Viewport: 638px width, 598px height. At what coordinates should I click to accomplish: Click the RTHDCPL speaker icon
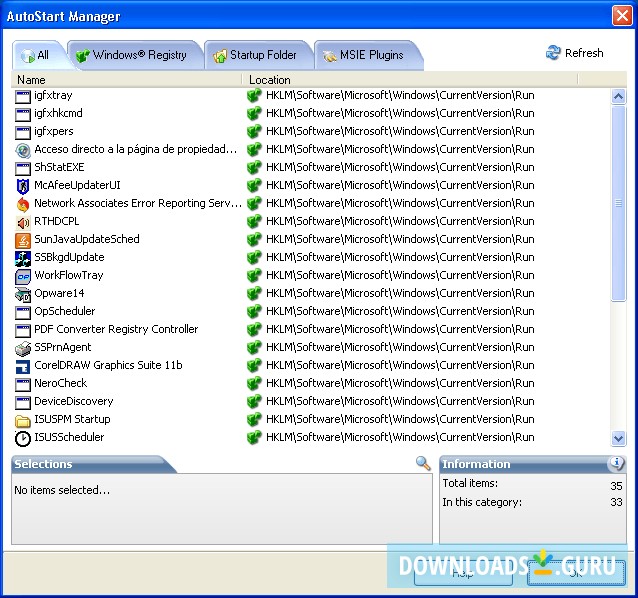click(x=23, y=222)
